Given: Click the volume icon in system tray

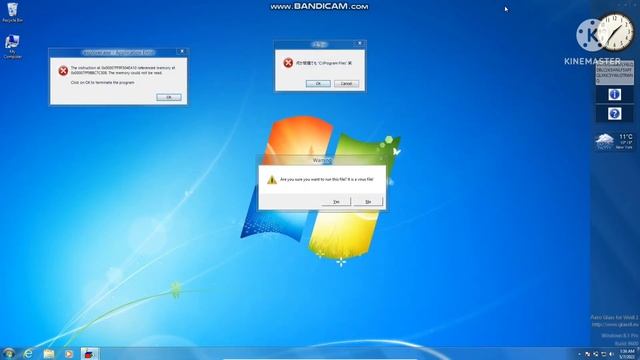Looking at the screenshot, I should point(611,354).
